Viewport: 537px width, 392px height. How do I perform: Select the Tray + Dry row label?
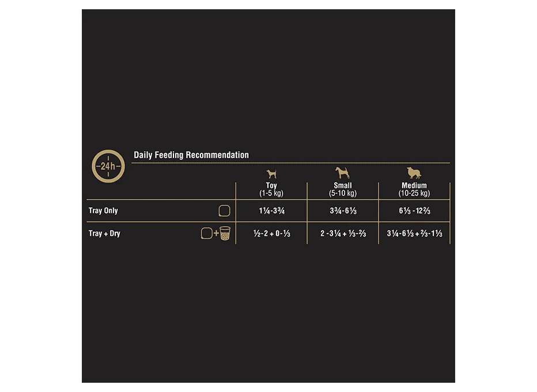pyautogui.click(x=104, y=233)
